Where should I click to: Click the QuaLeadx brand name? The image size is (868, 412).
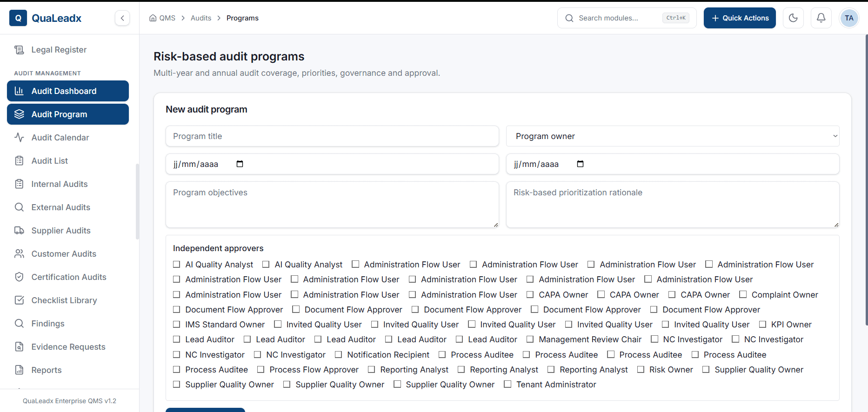[57, 18]
